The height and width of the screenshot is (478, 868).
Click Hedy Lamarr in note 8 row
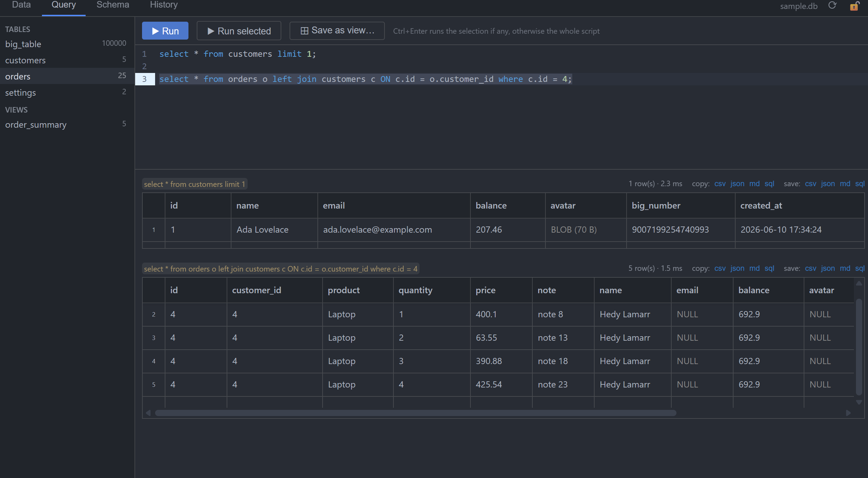pyautogui.click(x=632, y=314)
